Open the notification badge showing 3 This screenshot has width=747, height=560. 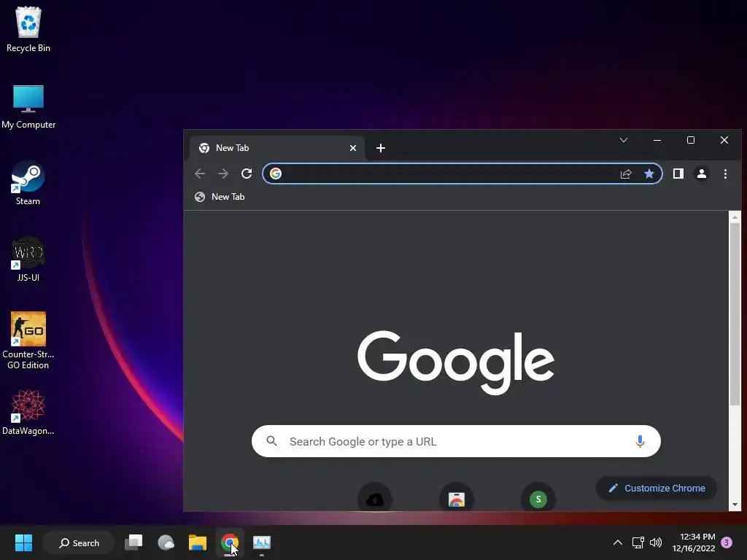click(x=727, y=542)
